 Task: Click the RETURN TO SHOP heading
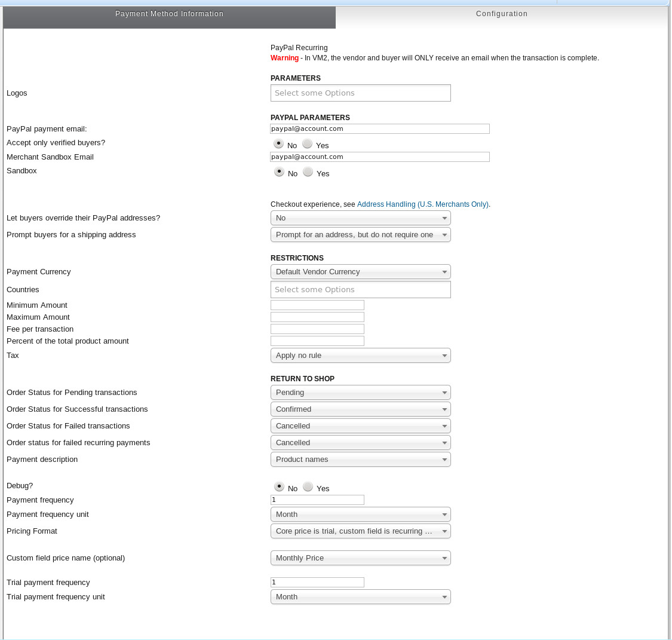click(x=302, y=379)
